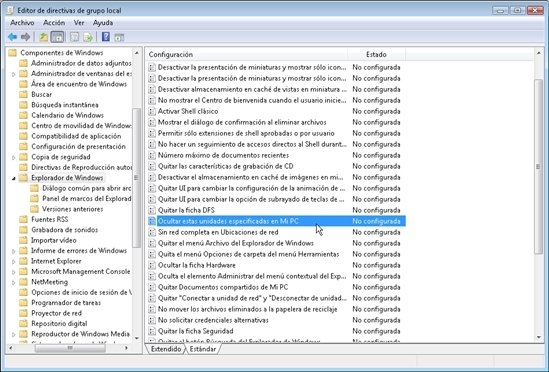Open the Ayuda menu
Viewport: 549px width, 372px height.
103,23
